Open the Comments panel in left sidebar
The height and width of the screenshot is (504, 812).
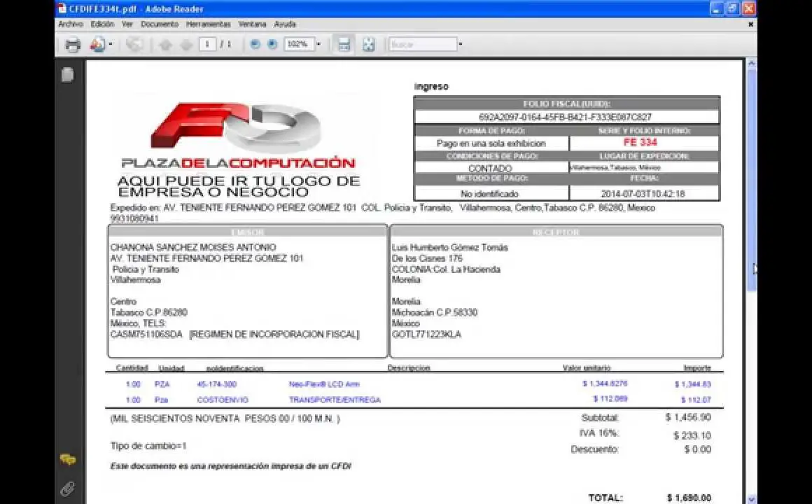(x=67, y=460)
